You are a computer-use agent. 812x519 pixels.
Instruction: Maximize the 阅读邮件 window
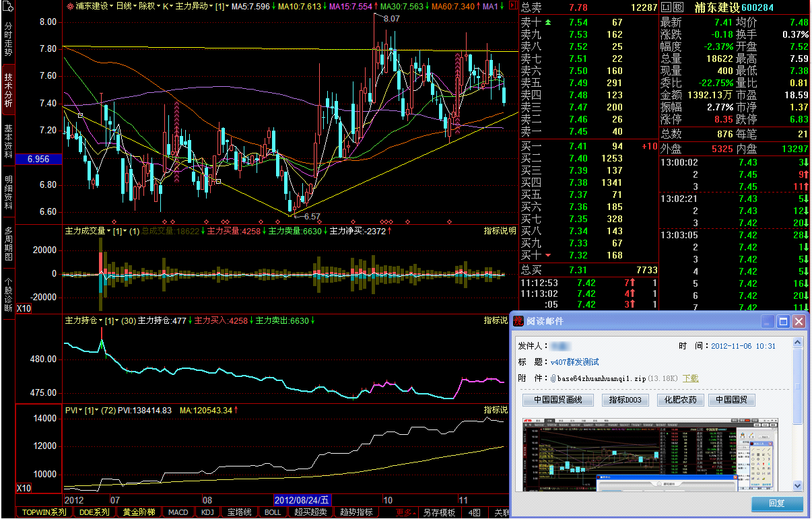tap(783, 322)
